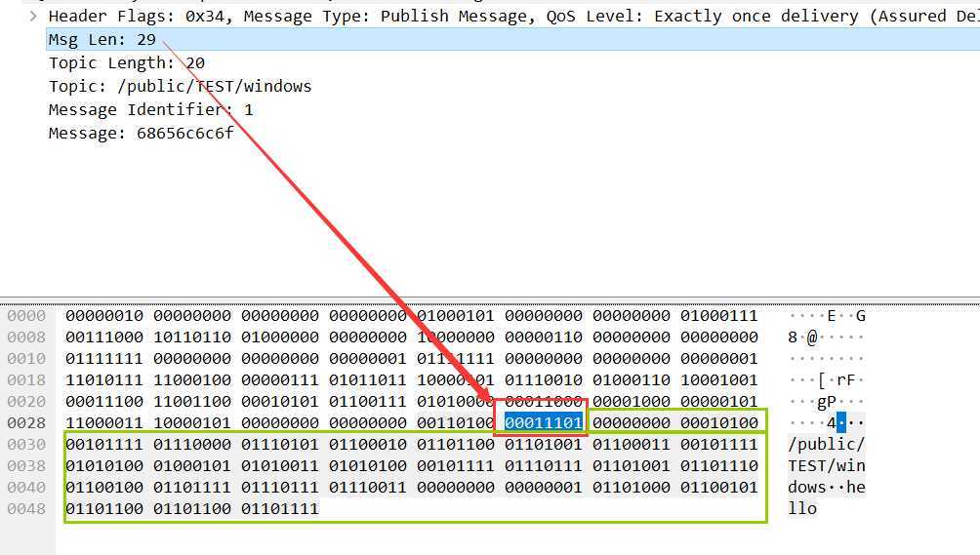Image resolution: width=980 pixels, height=555 pixels.
Task: Click offset label 0000 in bytes pane
Action: tap(26, 316)
